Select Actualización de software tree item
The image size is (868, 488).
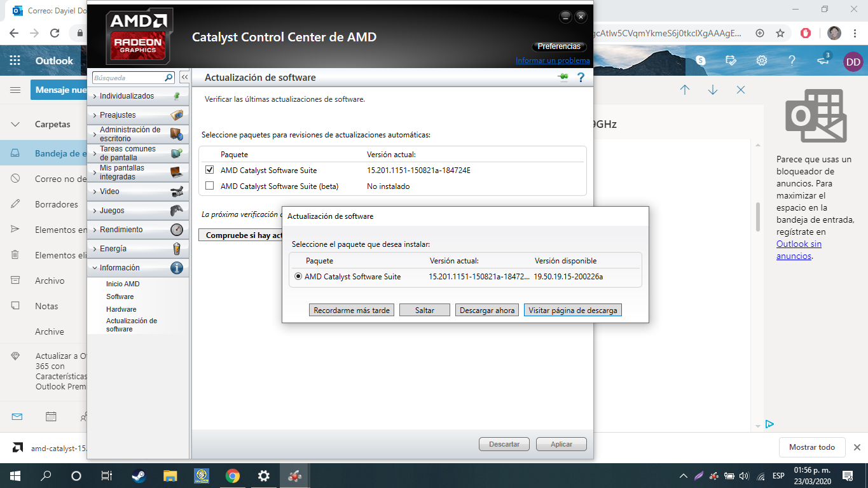pos(132,325)
